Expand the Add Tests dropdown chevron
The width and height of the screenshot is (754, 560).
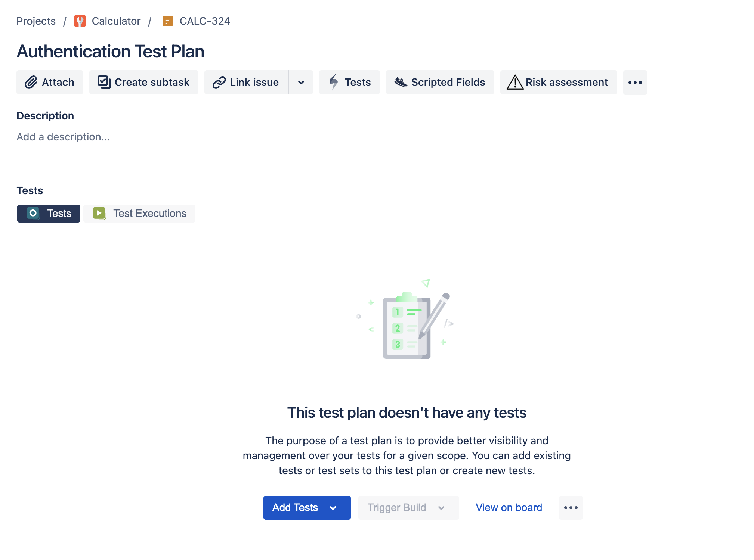(x=333, y=508)
